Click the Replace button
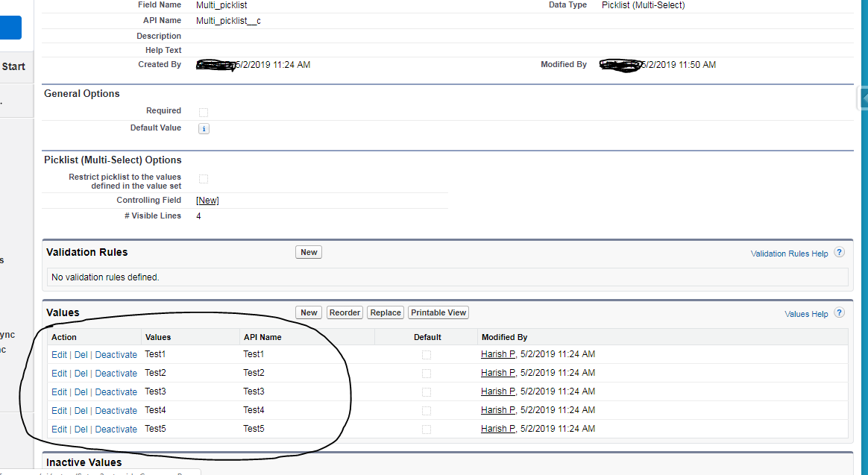 386,312
